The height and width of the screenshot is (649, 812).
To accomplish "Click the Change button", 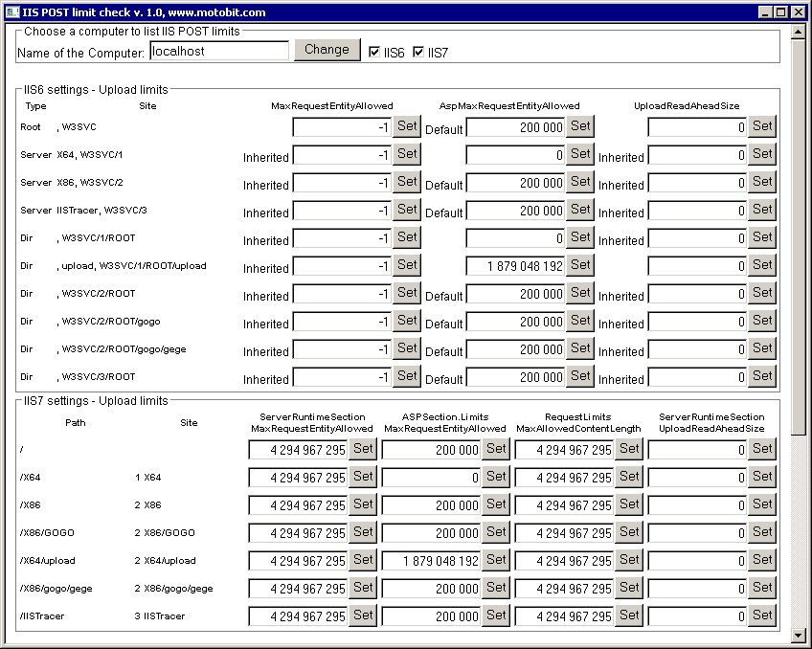I will click(x=325, y=50).
